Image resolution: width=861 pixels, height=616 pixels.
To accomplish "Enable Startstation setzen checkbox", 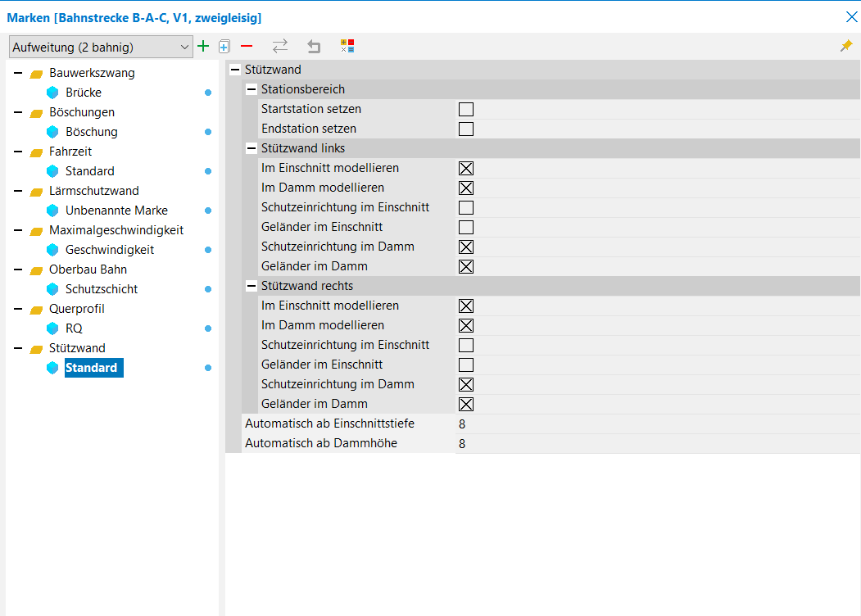I will point(466,109).
